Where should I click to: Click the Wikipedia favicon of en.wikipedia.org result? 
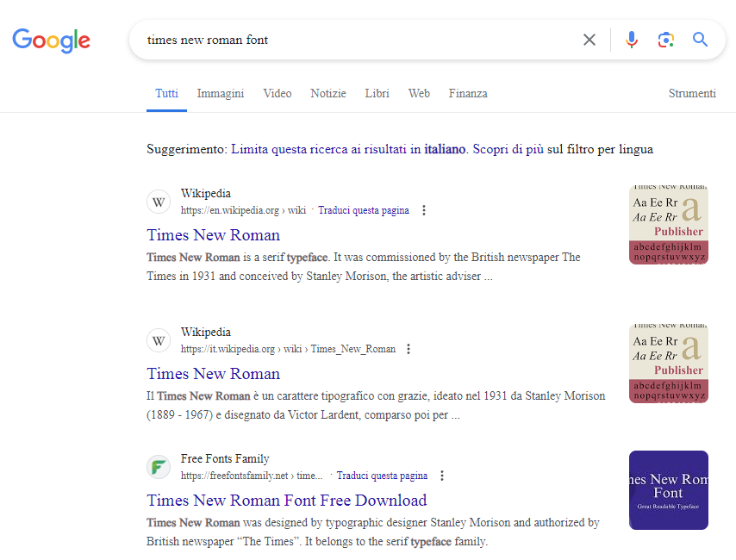coord(159,202)
